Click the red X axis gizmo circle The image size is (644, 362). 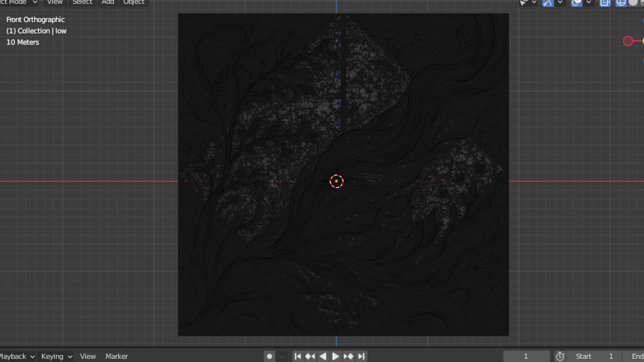628,41
